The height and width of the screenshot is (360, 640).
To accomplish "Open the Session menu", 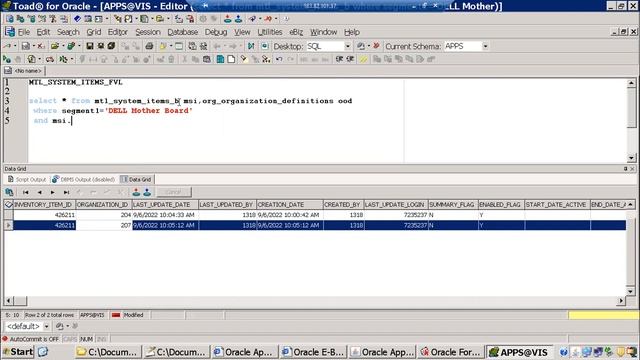I will [147, 32].
